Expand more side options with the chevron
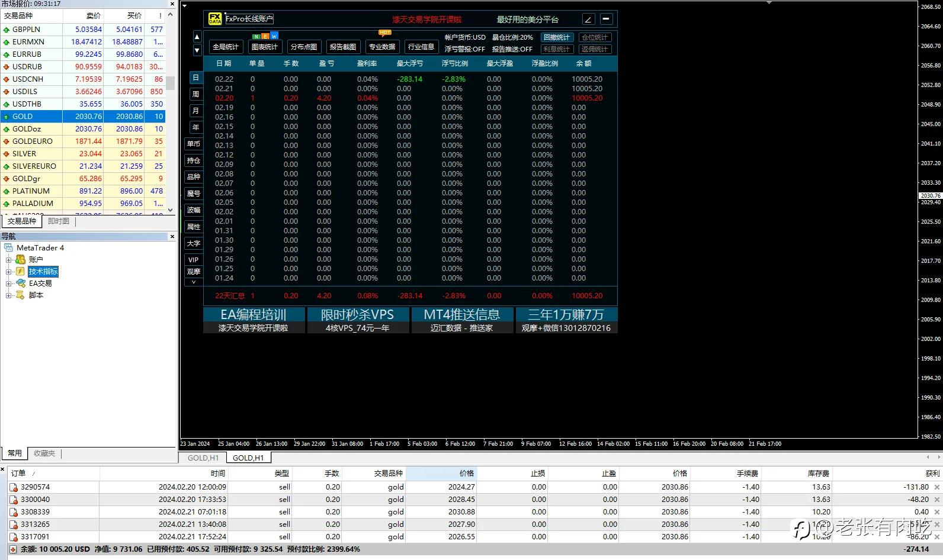 tap(194, 282)
